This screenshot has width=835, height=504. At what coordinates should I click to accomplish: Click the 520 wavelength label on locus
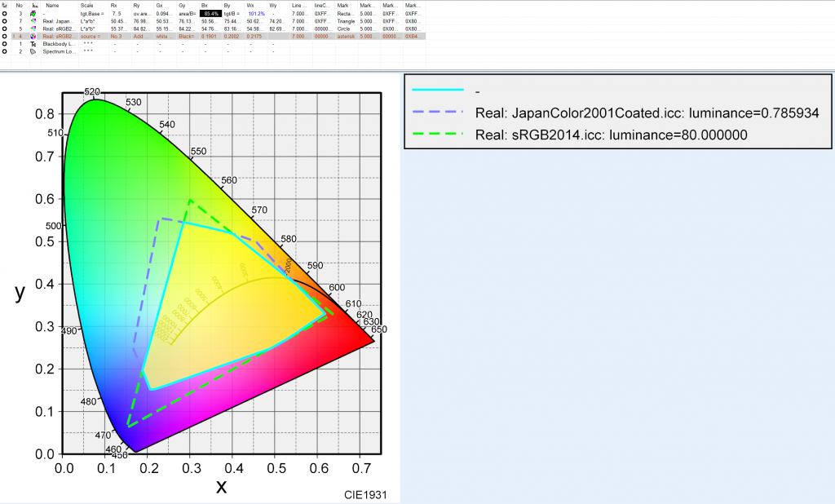click(92, 91)
